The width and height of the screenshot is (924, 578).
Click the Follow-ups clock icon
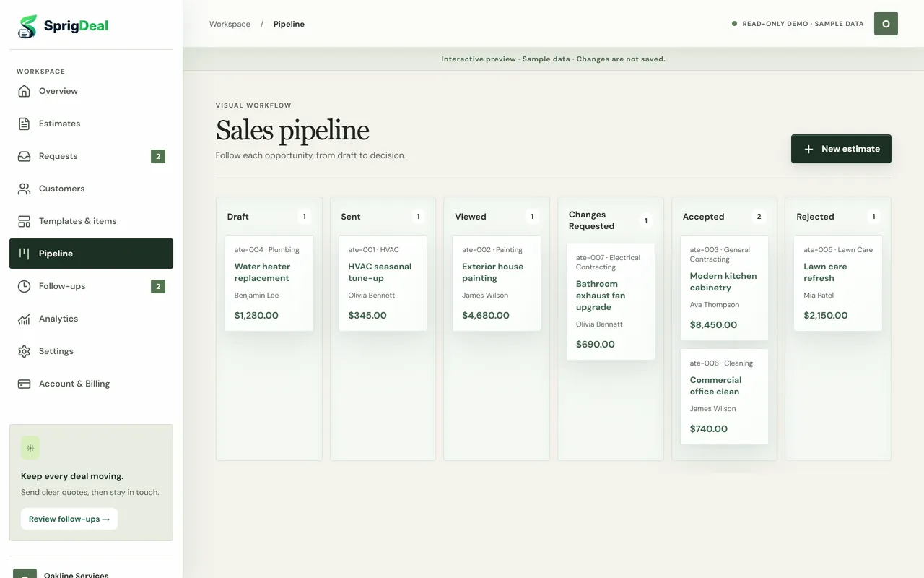25,286
